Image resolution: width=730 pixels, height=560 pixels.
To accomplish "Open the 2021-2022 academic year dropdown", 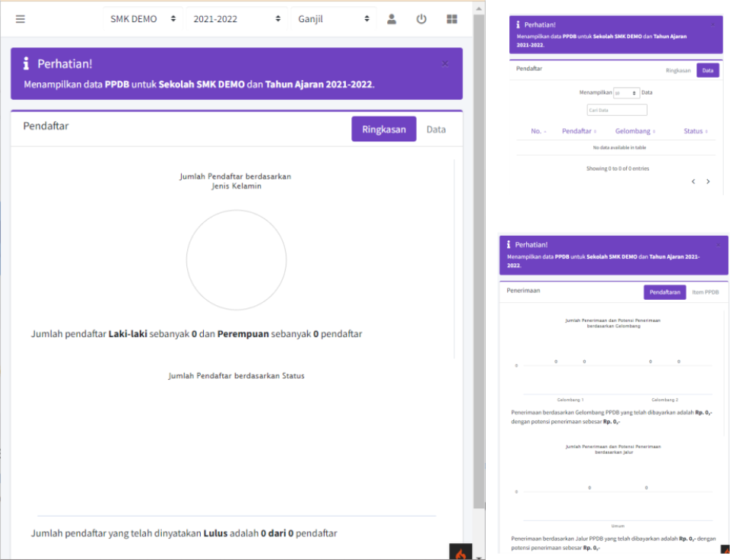I will pyautogui.click(x=237, y=19).
